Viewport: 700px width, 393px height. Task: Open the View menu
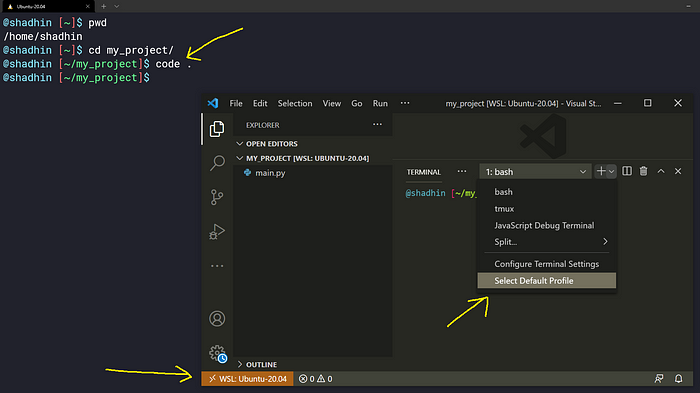332,103
